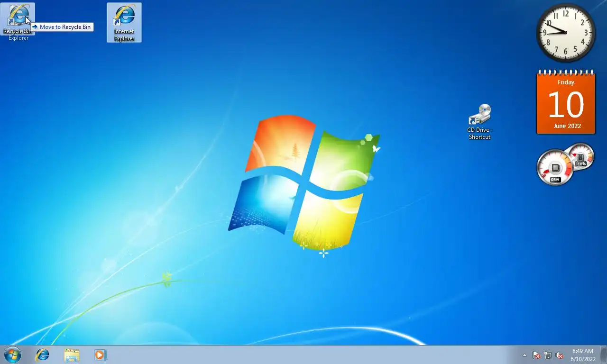Launch Windows Media Player from taskbar

[x=100, y=355]
